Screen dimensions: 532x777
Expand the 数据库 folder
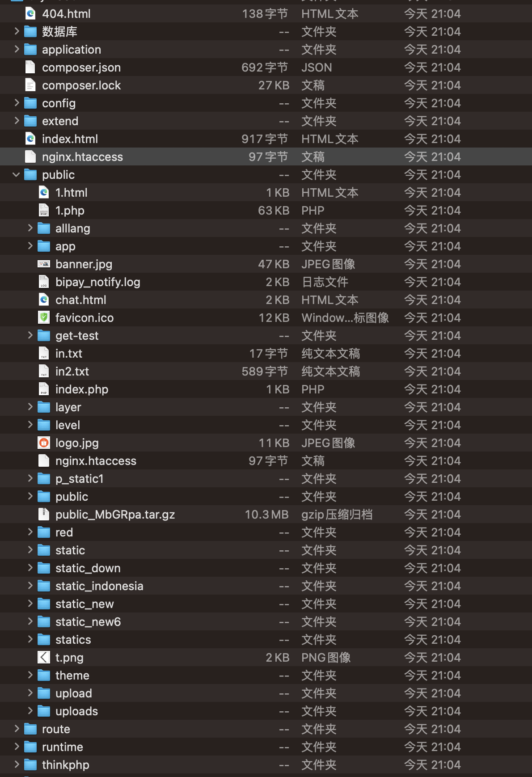point(17,31)
